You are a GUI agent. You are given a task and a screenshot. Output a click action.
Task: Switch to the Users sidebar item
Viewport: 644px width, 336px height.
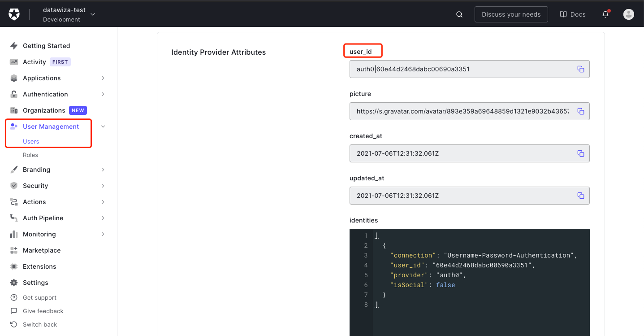pos(30,141)
